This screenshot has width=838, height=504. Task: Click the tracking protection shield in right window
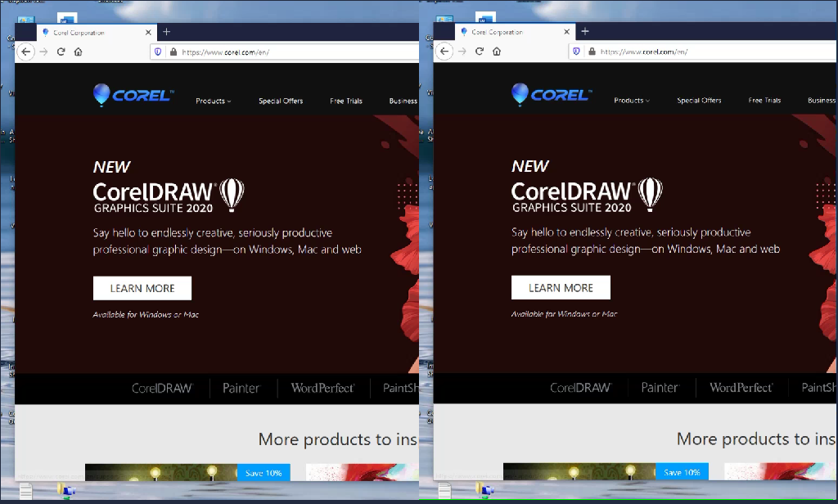[576, 52]
